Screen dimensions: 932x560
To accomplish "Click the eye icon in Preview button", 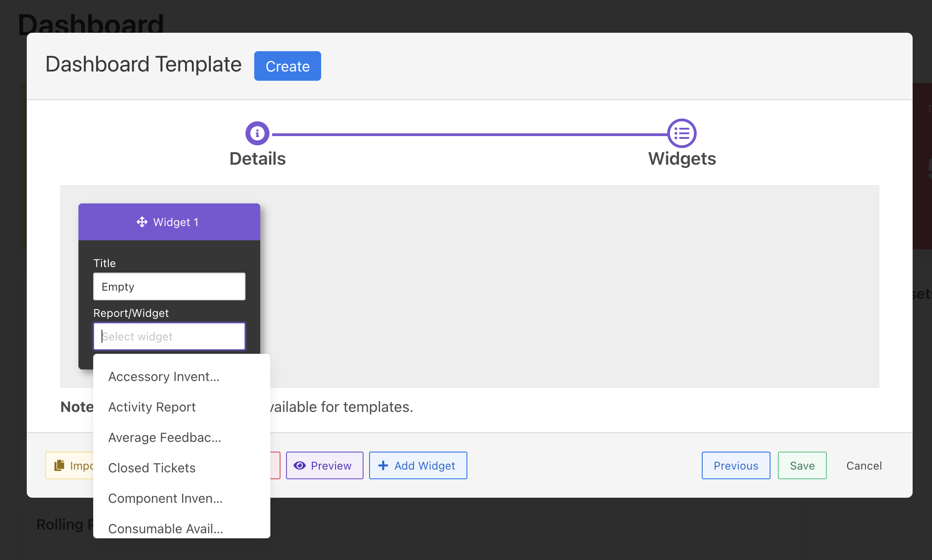I will tap(299, 465).
